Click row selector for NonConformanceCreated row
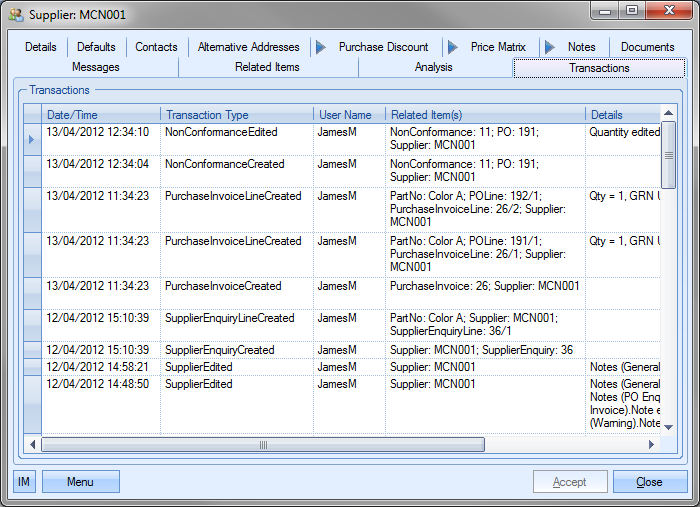The height and width of the screenshot is (507, 700). 32,171
